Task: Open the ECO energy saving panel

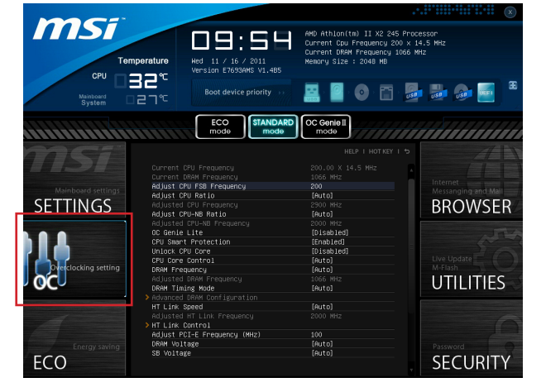Action: [74, 339]
